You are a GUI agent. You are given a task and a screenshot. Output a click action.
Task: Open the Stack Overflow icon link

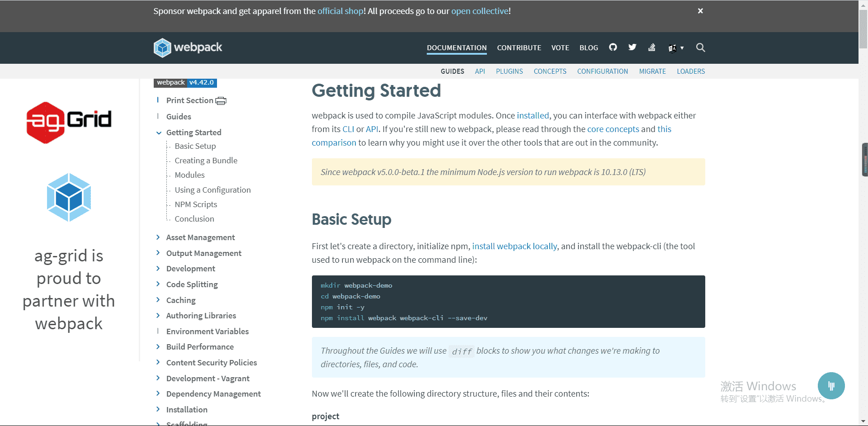pos(651,47)
